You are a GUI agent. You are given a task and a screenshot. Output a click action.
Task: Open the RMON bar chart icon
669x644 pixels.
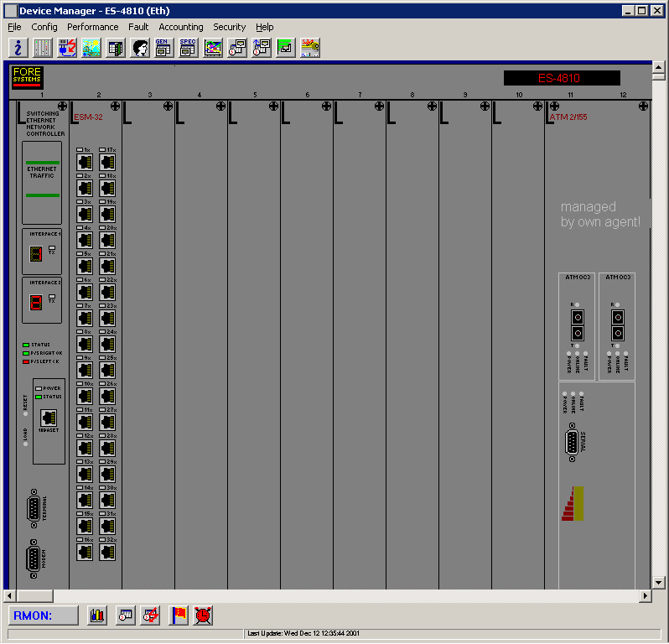[97, 615]
